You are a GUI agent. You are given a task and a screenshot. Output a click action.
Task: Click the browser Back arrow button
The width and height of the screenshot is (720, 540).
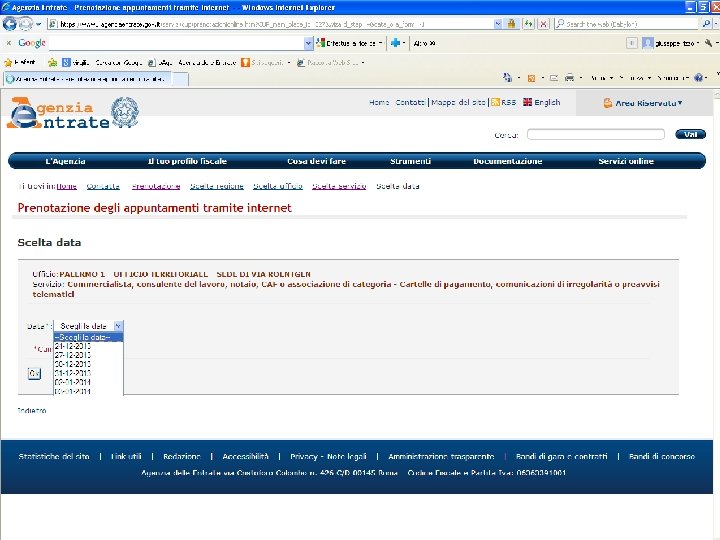coord(10,23)
